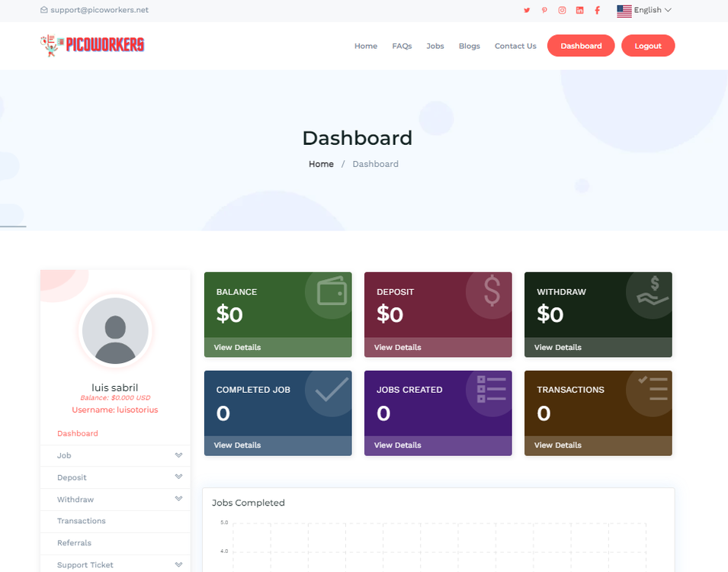This screenshot has height=572, width=728.
Task: Open Jobs in the navigation bar
Action: tap(435, 47)
